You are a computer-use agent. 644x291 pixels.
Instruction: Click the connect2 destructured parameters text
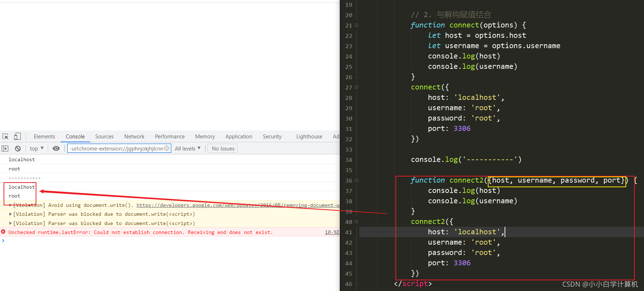click(556, 180)
